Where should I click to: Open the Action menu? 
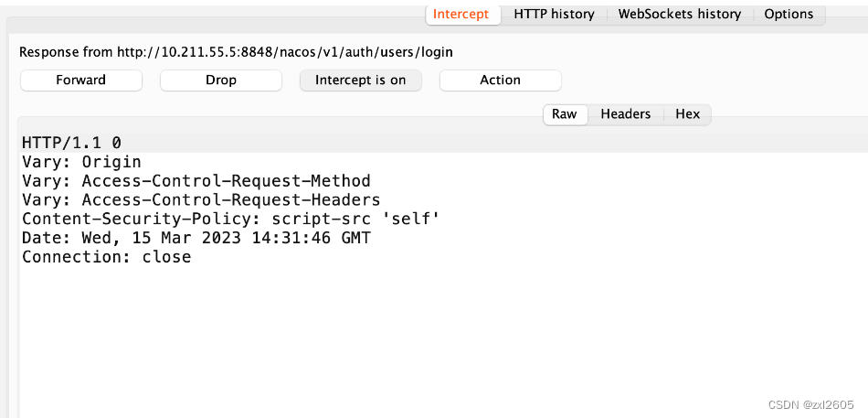(500, 80)
